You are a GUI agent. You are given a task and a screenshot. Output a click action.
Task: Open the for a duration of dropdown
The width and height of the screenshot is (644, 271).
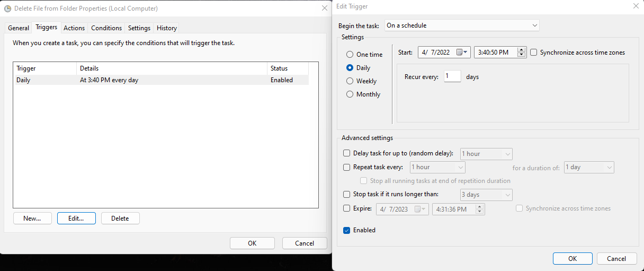[589, 167]
